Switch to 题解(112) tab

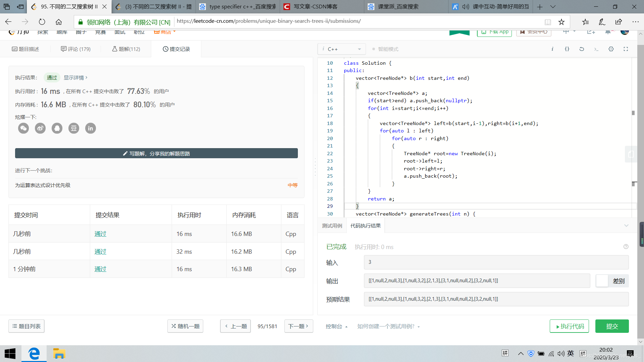pos(126,49)
